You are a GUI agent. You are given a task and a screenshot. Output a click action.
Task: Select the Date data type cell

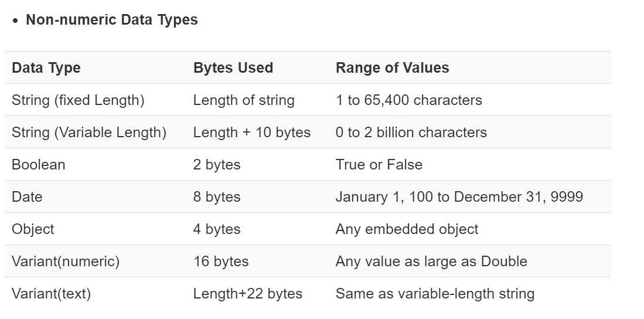(27, 196)
